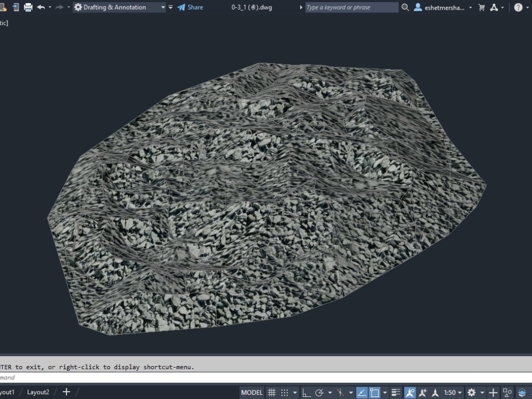Click the isolate objects icon
Viewport: 532px width, 399px height.
coord(507,393)
